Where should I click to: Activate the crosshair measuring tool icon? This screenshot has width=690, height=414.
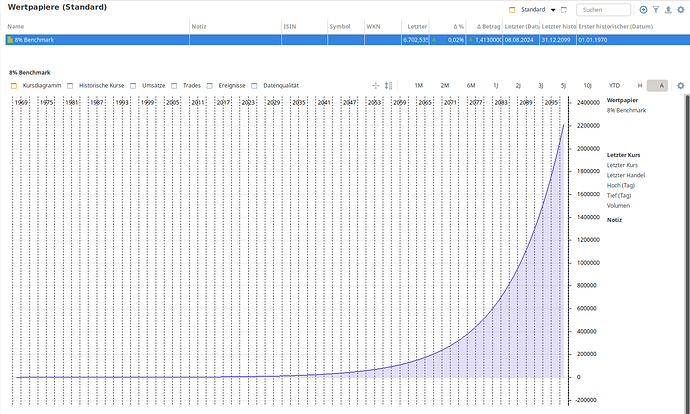point(376,86)
